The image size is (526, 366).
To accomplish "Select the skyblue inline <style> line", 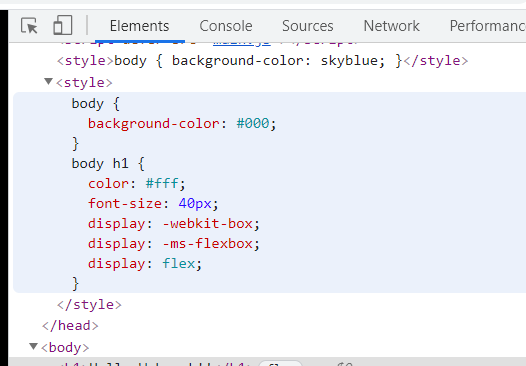I will click(x=262, y=61).
